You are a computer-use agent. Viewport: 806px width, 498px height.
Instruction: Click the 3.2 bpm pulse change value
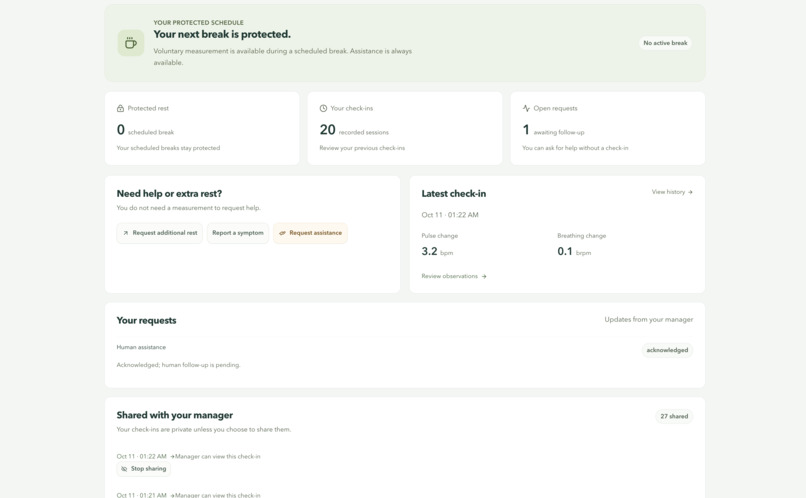(437, 251)
